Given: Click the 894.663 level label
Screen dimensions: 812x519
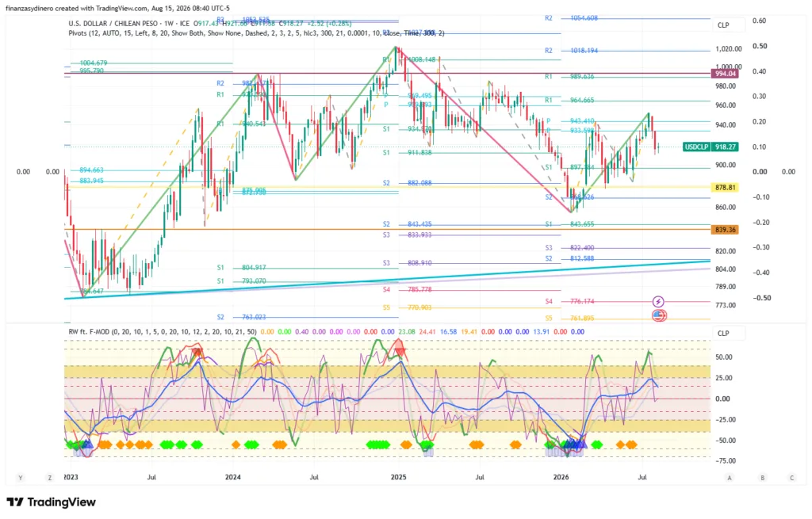Looking at the screenshot, I should tap(92, 170).
